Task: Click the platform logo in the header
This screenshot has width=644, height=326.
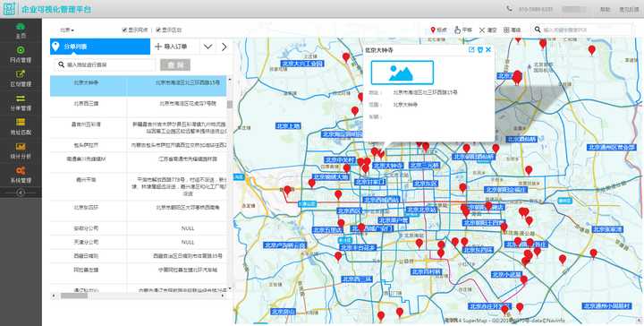Action: point(9,9)
